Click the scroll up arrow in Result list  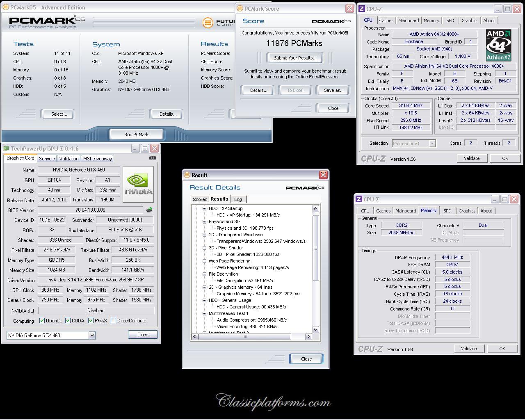[316, 208]
